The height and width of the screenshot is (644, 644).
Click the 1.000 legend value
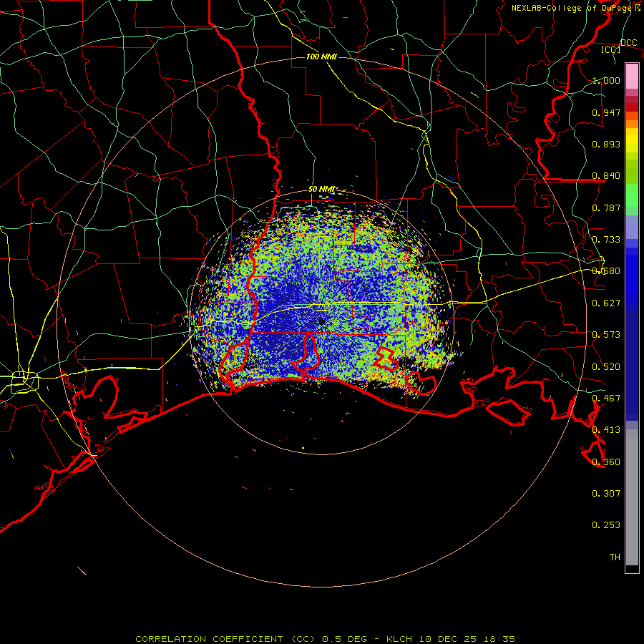point(606,80)
